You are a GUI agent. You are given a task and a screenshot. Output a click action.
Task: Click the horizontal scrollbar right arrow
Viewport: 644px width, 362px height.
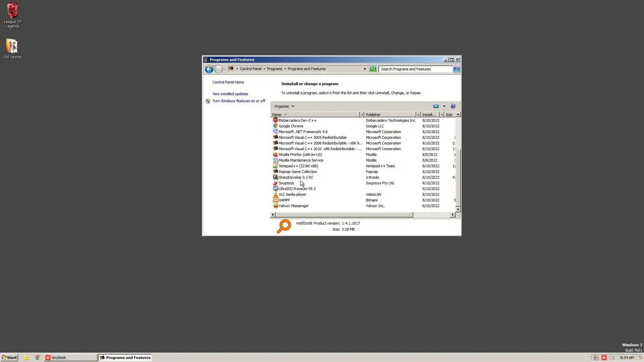(452, 215)
